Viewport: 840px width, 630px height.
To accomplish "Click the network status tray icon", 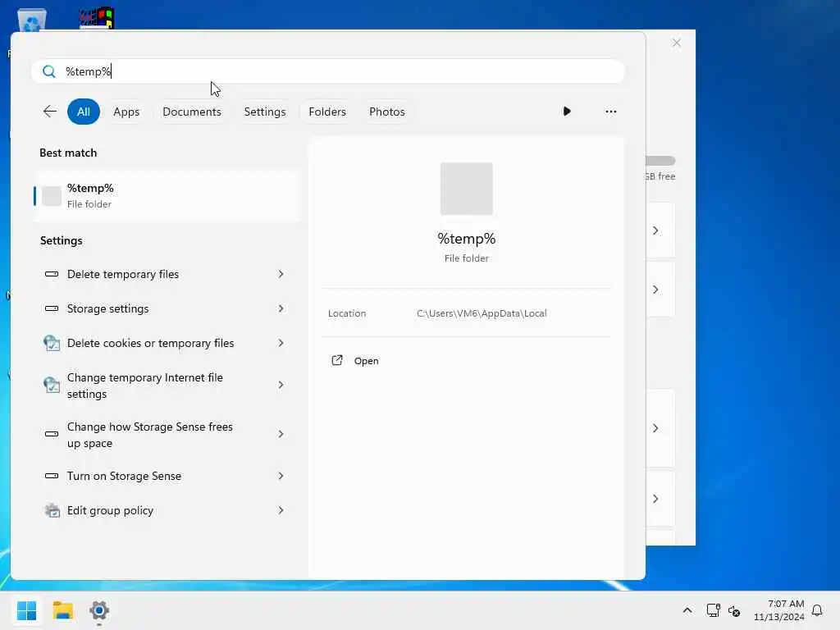I will pyautogui.click(x=713, y=610).
